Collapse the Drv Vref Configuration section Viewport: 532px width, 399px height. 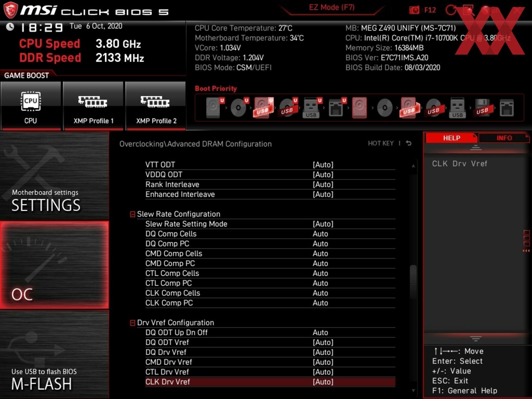(x=133, y=323)
